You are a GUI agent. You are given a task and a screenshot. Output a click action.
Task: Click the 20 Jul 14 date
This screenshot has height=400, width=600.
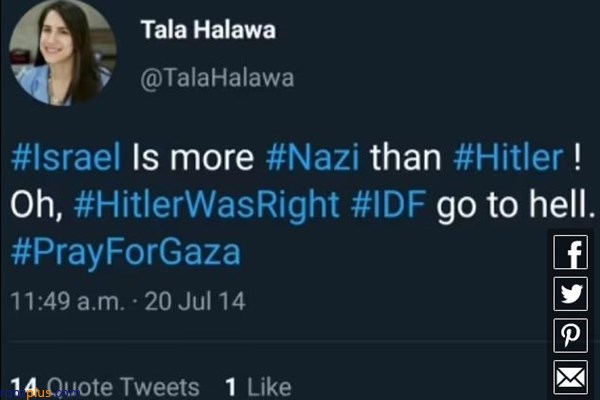coord(195,301)
